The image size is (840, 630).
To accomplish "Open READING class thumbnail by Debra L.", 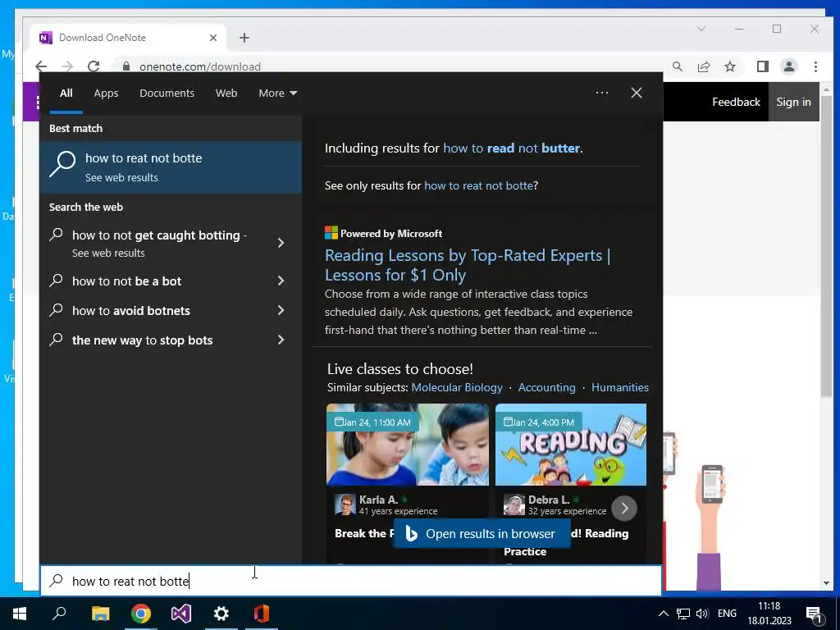I will point(571,445).
